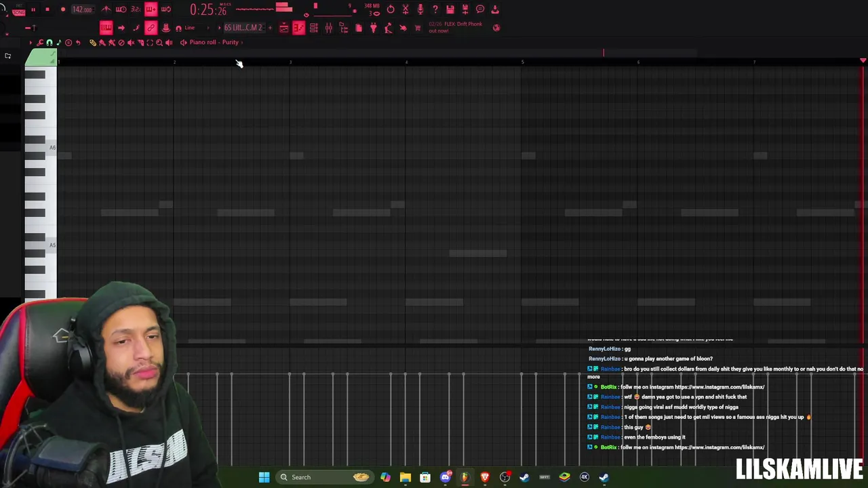868x488 pixels.
Task: Toggle the metronome icon
Action: click(106, 9)
